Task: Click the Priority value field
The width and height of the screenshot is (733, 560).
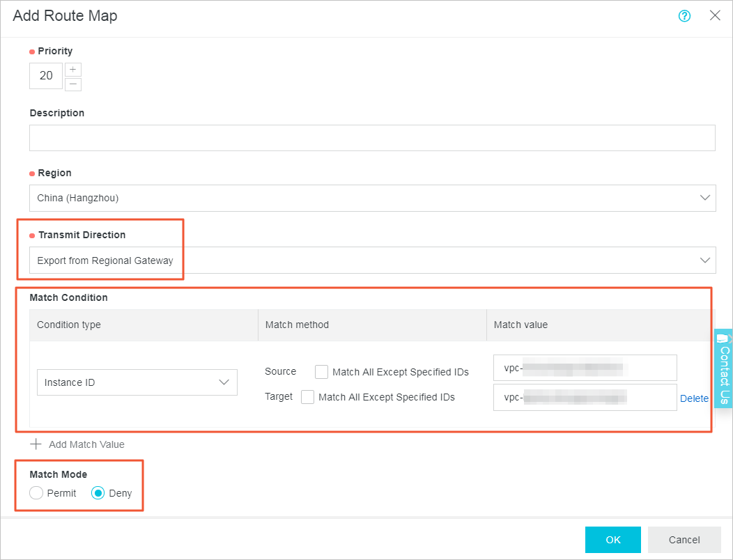Action: [x=46, y=76]
